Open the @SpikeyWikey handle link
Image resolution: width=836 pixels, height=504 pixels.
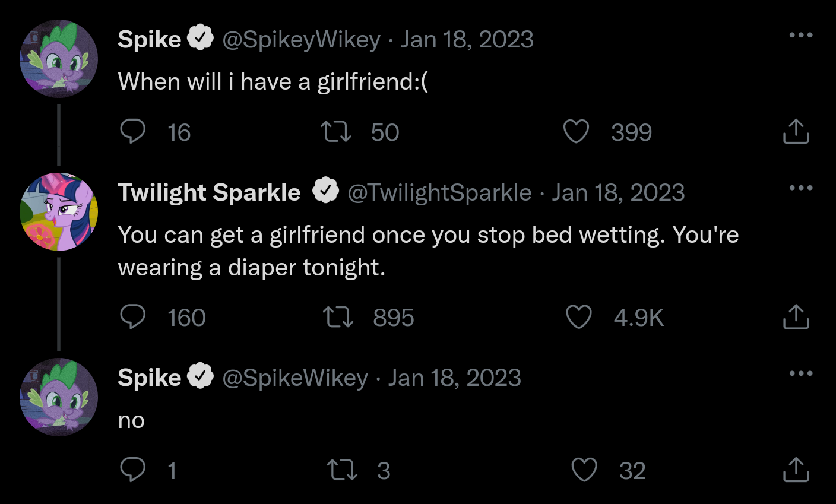(301, 40)
